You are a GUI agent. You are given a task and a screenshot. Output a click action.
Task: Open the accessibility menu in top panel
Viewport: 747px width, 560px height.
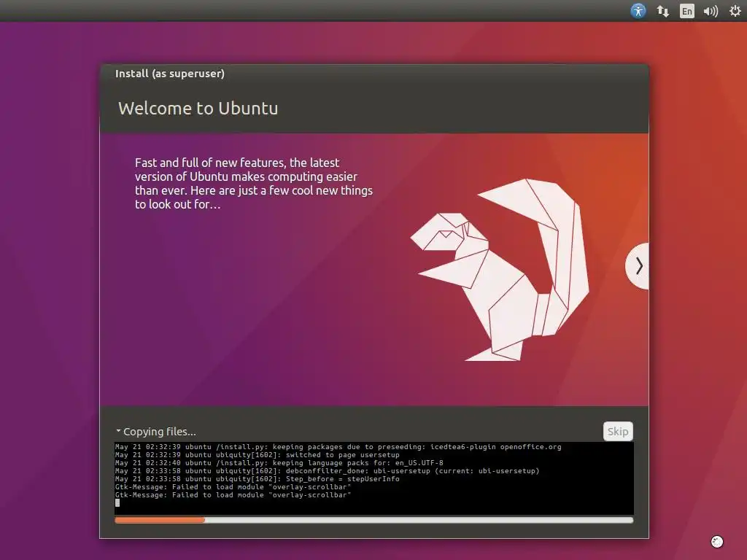click(x=638, y=10)
